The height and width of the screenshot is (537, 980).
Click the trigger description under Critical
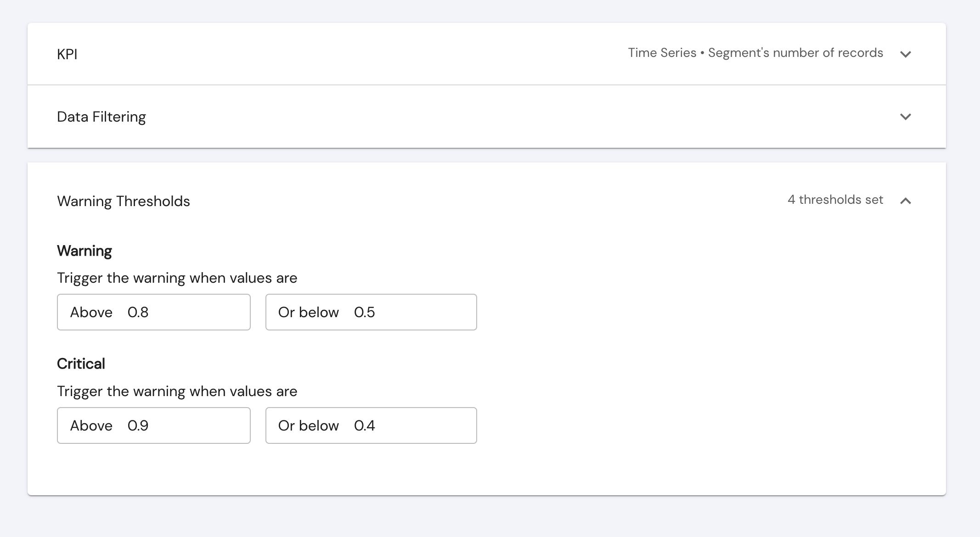pos(177,392)
